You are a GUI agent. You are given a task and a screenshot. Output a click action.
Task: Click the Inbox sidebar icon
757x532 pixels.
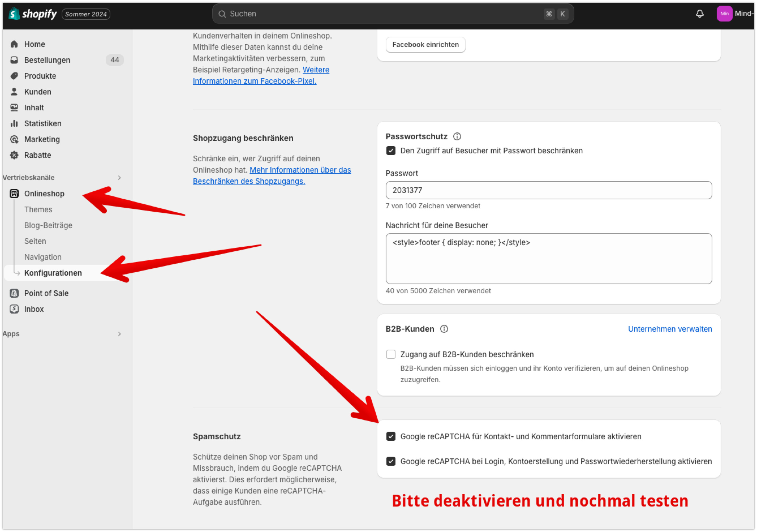point(14,309)
